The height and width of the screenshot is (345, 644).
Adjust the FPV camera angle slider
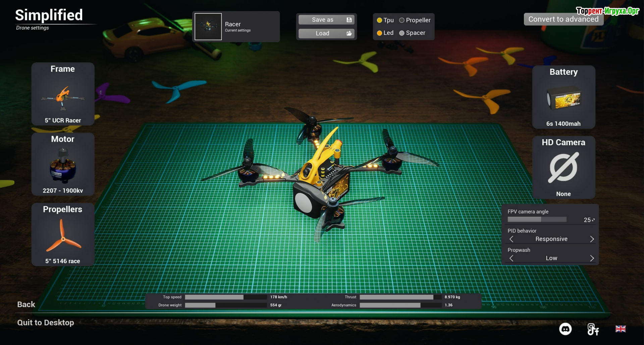[537, 220]
